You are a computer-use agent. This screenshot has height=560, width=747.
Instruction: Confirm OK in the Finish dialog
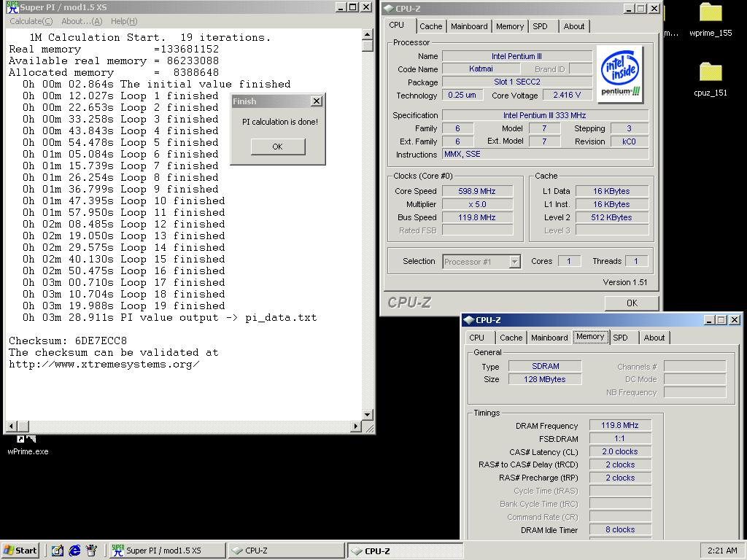[278, 147]
